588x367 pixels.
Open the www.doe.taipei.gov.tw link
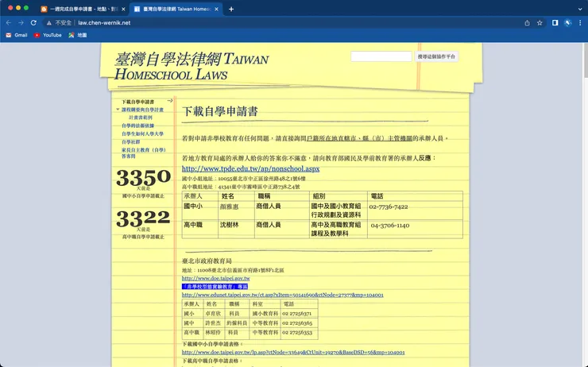(215, 279)
